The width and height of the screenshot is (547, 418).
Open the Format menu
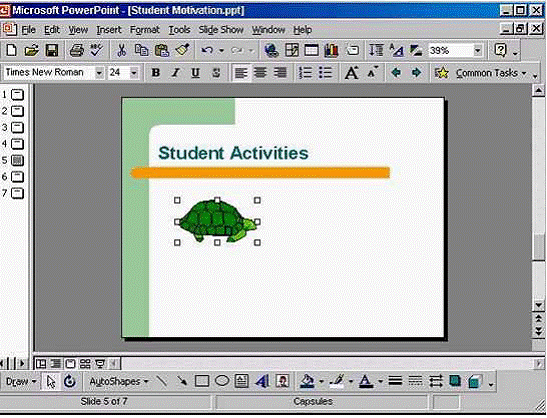[x=144, y=30]
